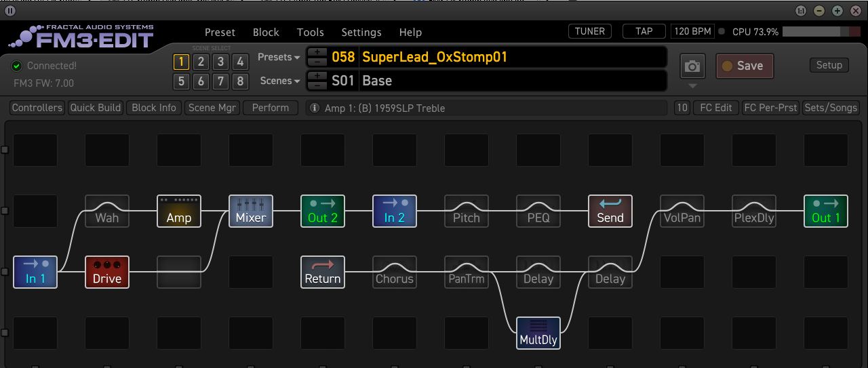
Task: Click the Out 1 output block
Action: (826, 211)
